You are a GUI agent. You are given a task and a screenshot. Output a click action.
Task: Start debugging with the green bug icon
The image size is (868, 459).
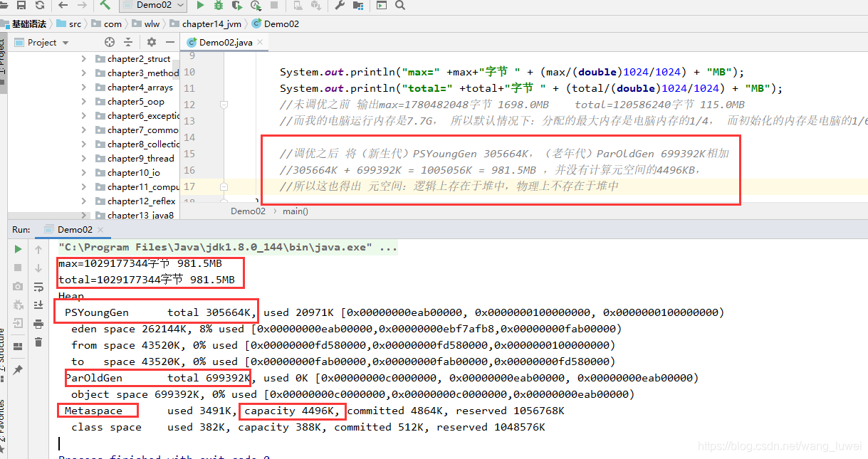click(x=219, y=5)
